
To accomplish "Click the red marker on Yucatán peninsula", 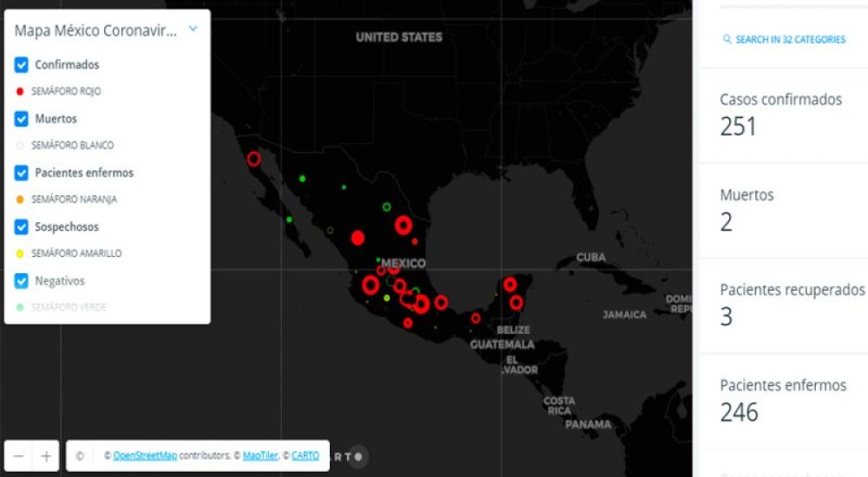I will click(x=510, y=284).
